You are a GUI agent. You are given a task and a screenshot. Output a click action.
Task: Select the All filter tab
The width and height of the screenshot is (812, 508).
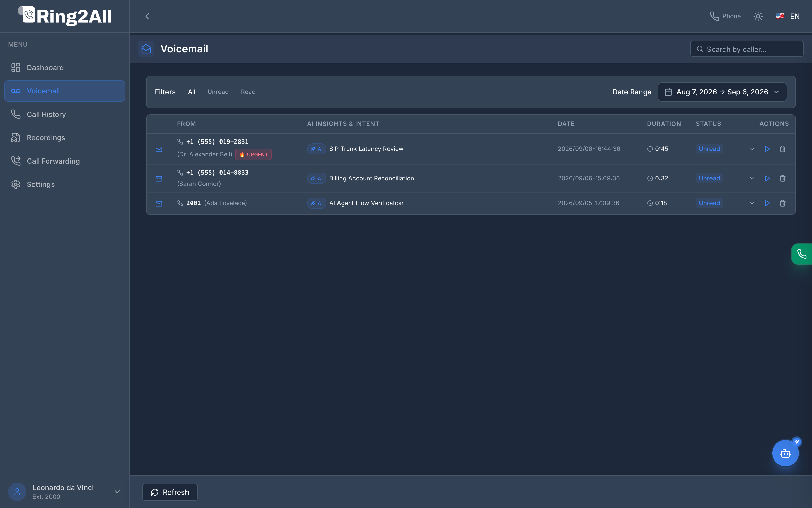[x=192, y=92]
